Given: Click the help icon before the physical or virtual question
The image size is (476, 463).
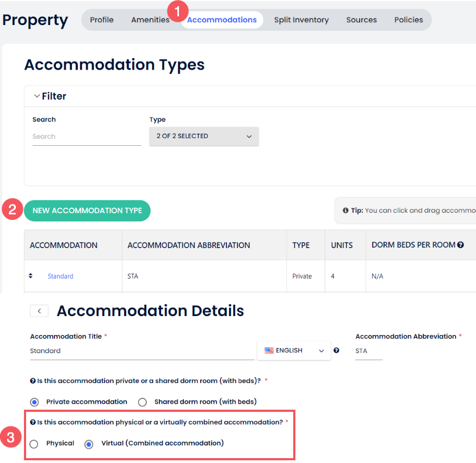Looking at the screenshot, I should coord(33,422).
